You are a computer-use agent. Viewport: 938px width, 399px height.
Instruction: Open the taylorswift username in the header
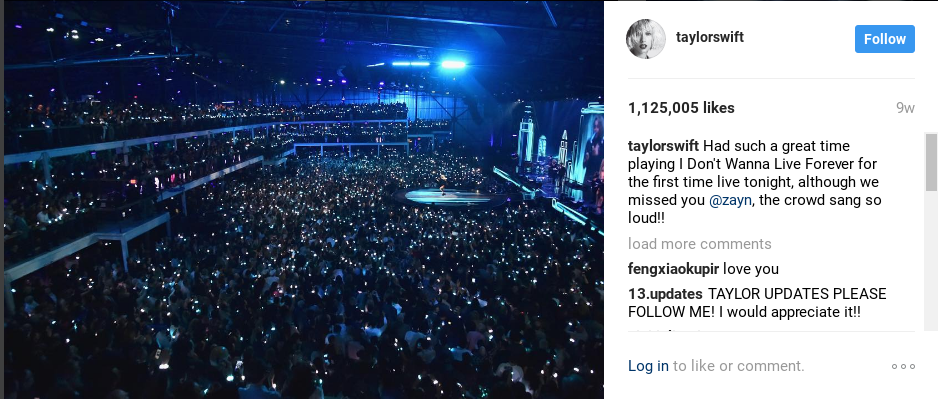pyautogui.click(x=709, y=37)
